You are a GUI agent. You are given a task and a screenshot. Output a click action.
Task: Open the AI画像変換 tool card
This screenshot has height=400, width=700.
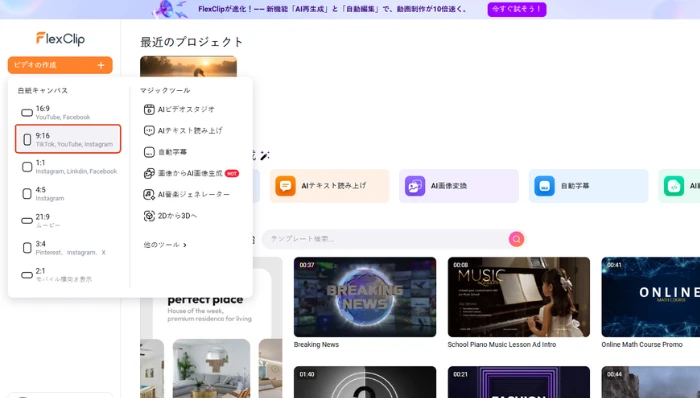(x=459, y=186)
